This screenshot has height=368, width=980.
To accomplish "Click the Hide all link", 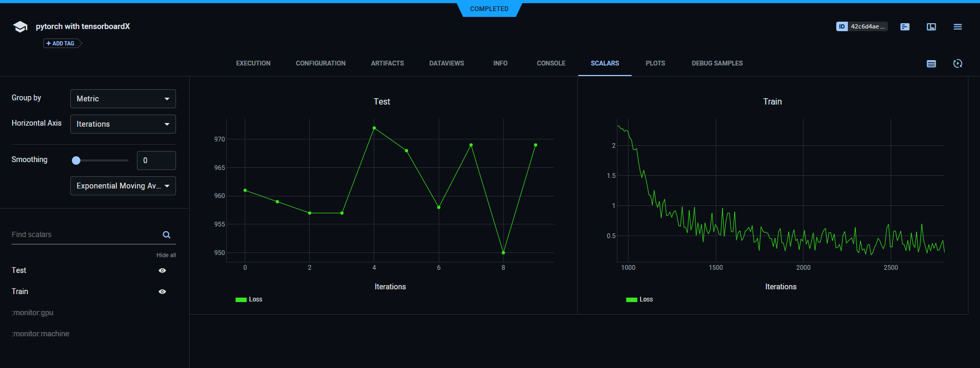I will 166,255.
